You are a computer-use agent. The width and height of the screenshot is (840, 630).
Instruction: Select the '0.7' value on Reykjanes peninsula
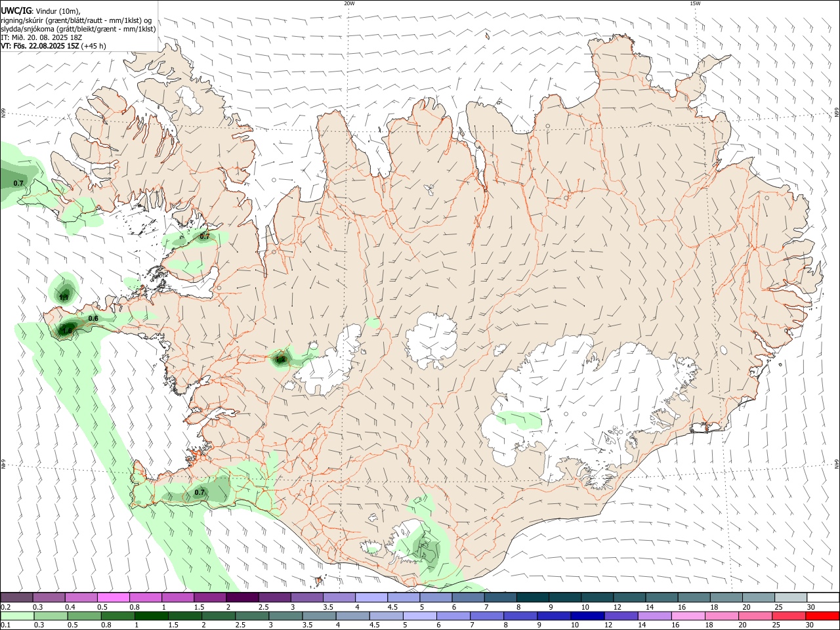point(200,492)
